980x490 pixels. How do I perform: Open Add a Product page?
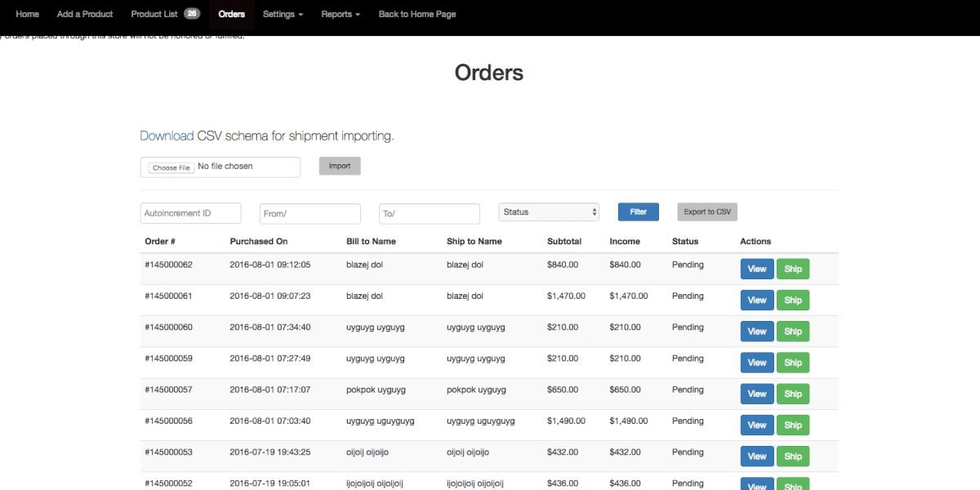tap(85, 14)
